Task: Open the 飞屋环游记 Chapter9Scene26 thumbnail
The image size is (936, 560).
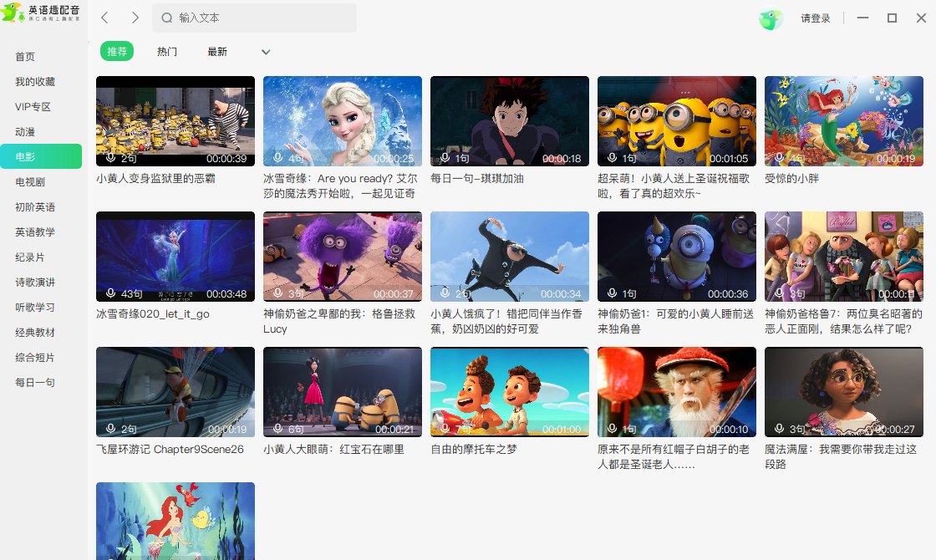Action: (175, 392)
